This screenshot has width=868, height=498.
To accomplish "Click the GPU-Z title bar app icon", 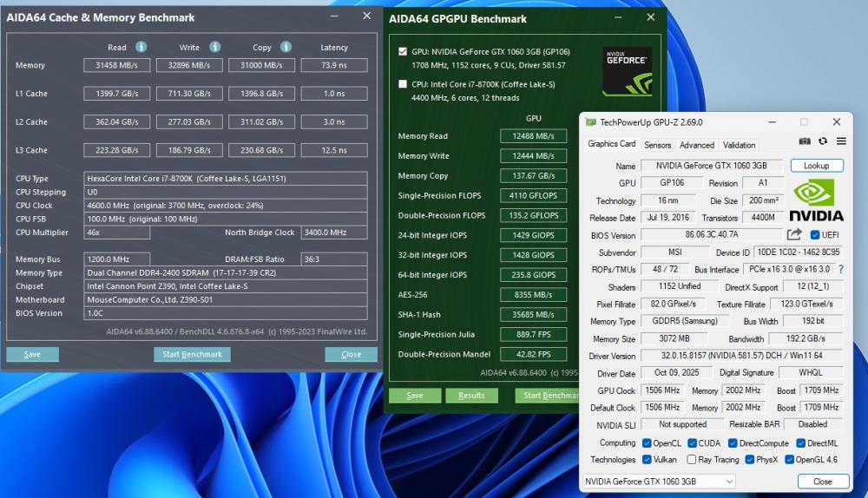I will coord(590,122).
